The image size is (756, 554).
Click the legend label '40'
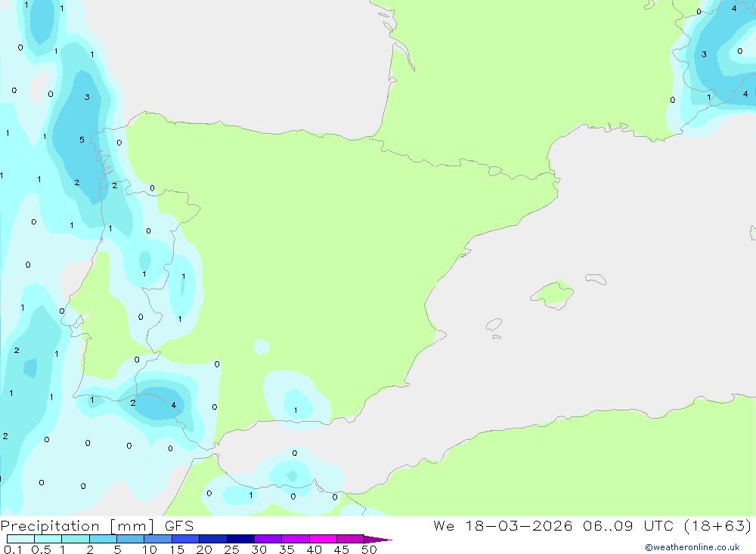[314, 549]
